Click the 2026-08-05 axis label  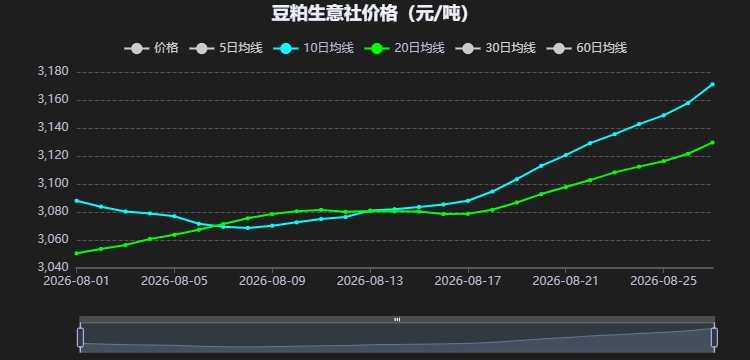point(174,280)
